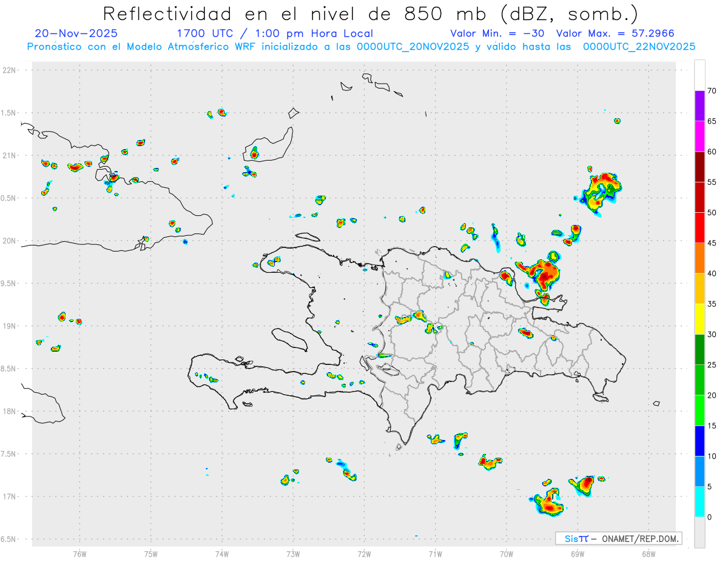
Task: Click the latitude axis label '20N'
Action: tap(10, 241)
